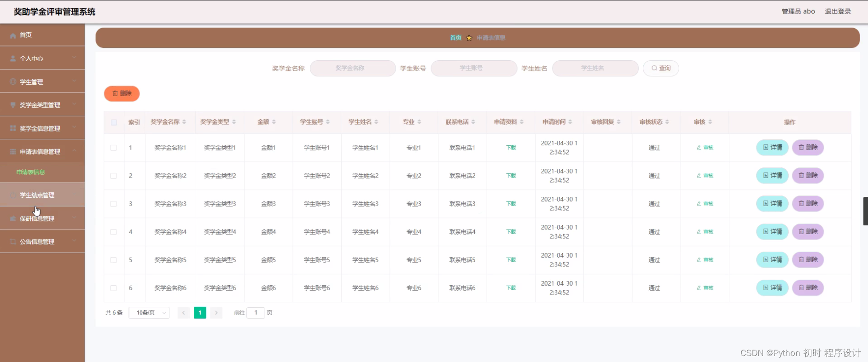Viewport: 868px width, 362px height.
Task: Click the 审核 edit icon for row 4
Action: (699, 232)
